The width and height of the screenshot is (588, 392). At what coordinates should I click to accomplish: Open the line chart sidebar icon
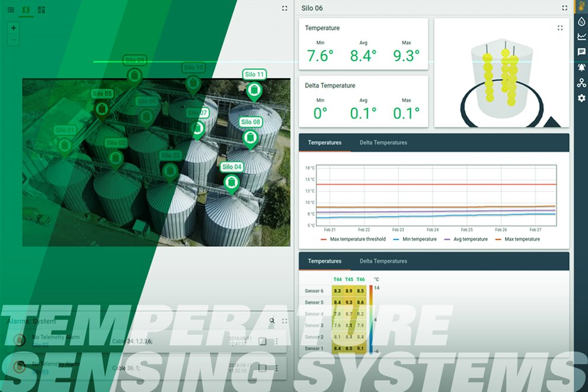pos(581,37)
